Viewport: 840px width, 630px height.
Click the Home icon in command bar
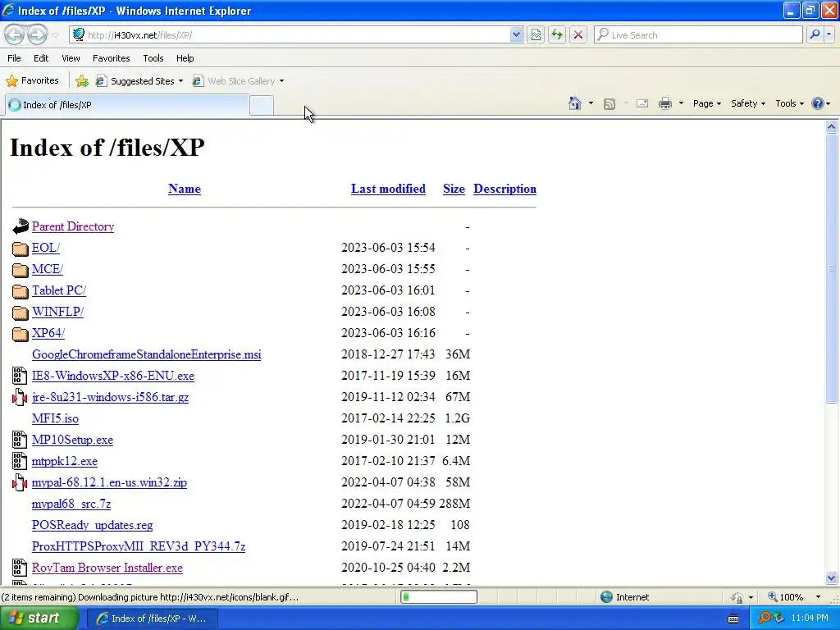575,103
